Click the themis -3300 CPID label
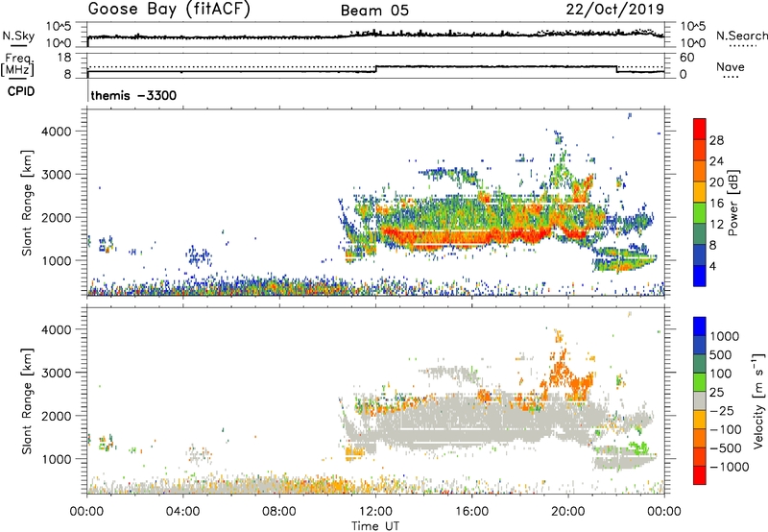The height and width of the screenshot is (532, 768). pos(133,95)
